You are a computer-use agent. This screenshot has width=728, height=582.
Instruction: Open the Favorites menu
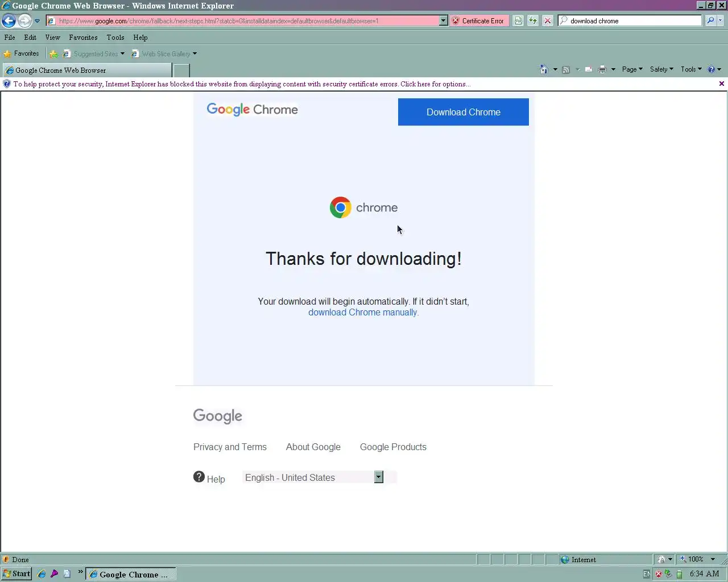(83, 38)
